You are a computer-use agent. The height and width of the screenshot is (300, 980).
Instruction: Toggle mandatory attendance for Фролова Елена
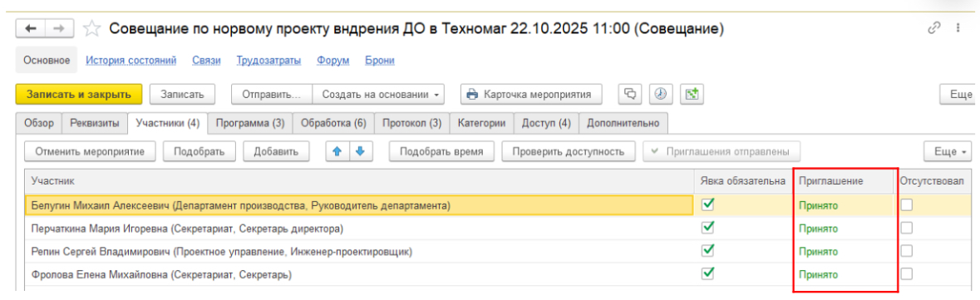(x=708, y=273)
